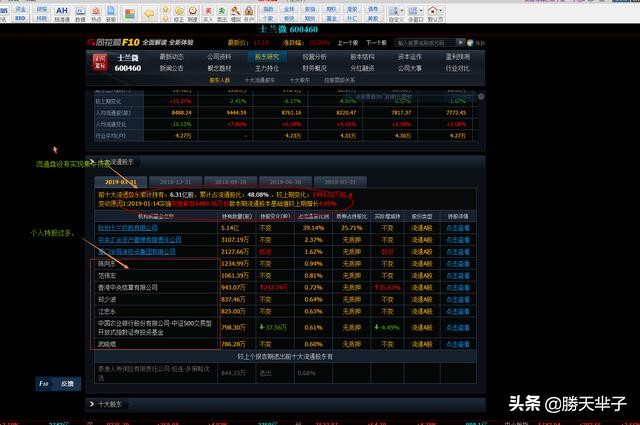Click the F10 button at bottom left
640x425 pixels.
pyautogui.click(x=44, y=384)
